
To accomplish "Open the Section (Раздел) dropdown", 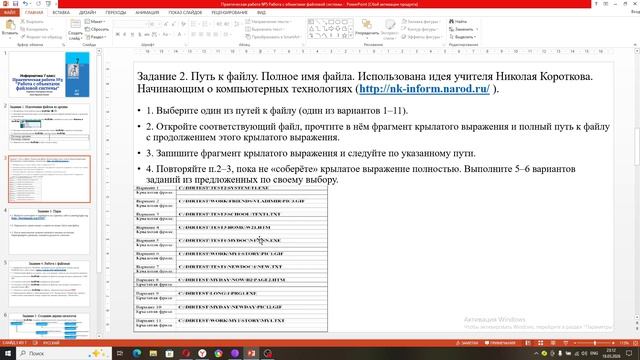I will [x=96, y=37].
